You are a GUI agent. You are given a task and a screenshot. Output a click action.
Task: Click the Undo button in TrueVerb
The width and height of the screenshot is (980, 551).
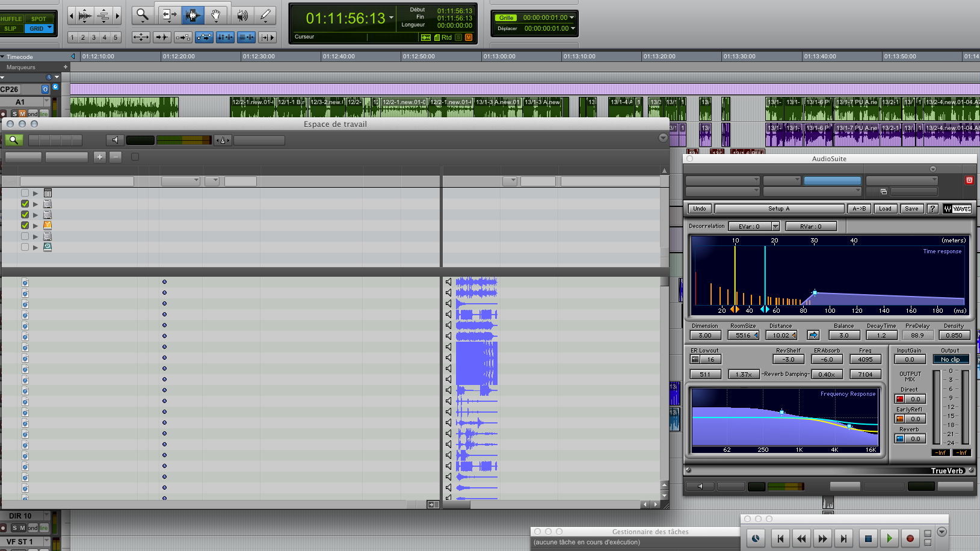[x=700, y=209]
